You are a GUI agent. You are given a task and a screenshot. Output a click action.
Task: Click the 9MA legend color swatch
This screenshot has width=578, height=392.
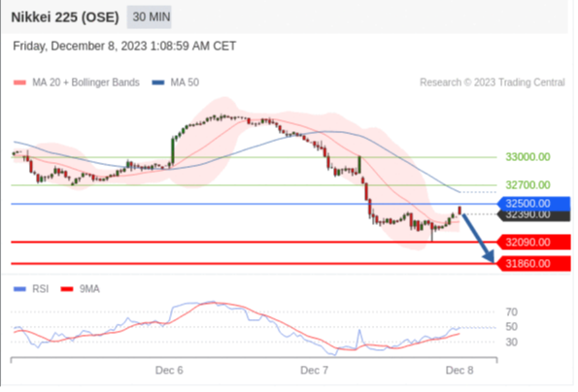point(67,289)
